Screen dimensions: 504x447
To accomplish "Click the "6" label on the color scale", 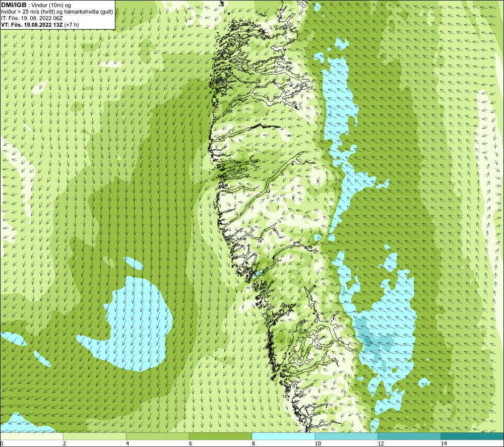I will pos(191,444).
